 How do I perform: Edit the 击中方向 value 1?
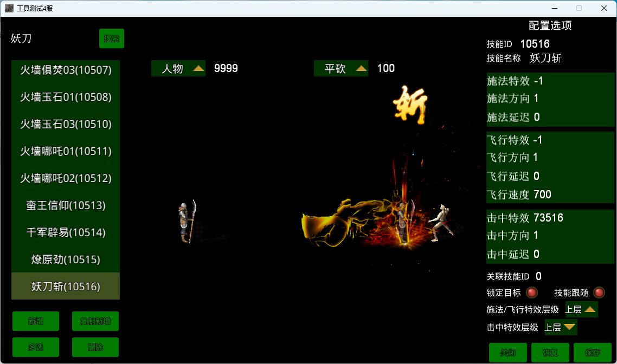[x=536, y=235]
